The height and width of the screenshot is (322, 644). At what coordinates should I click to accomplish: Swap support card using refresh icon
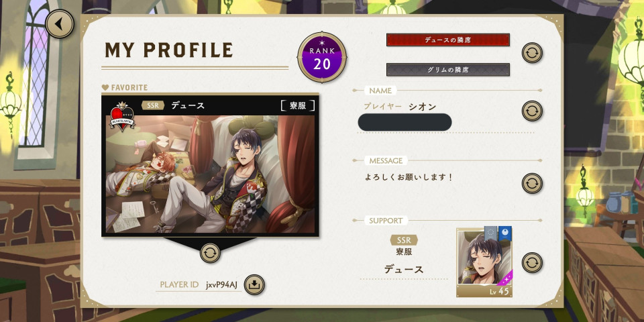pos(532,262)
